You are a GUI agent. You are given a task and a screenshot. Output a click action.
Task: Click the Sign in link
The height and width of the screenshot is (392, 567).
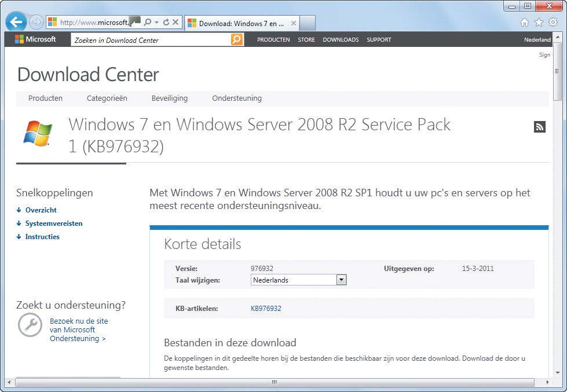(x=544, y=54)
